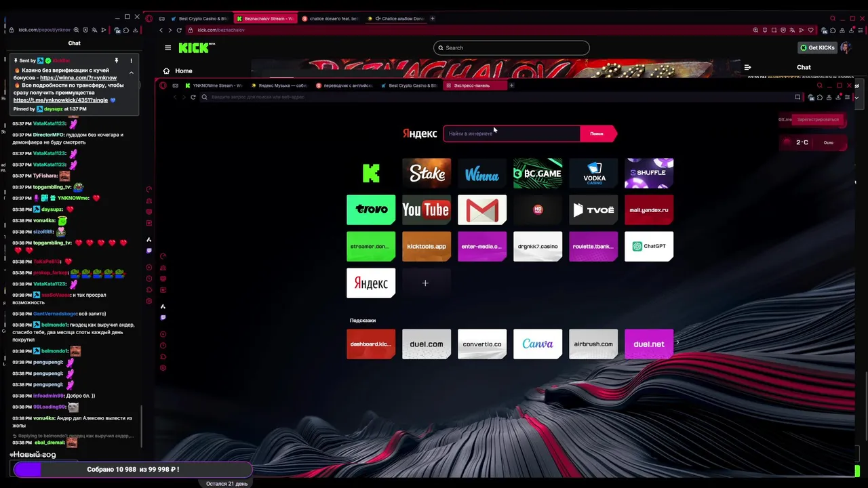Switch to chalice donae'o feat. tab

click(330, 18)
